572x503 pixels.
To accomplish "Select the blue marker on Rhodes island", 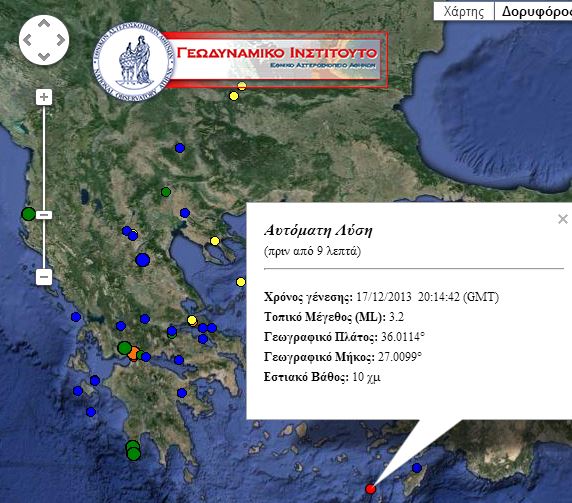I will (x=417, y=468).
